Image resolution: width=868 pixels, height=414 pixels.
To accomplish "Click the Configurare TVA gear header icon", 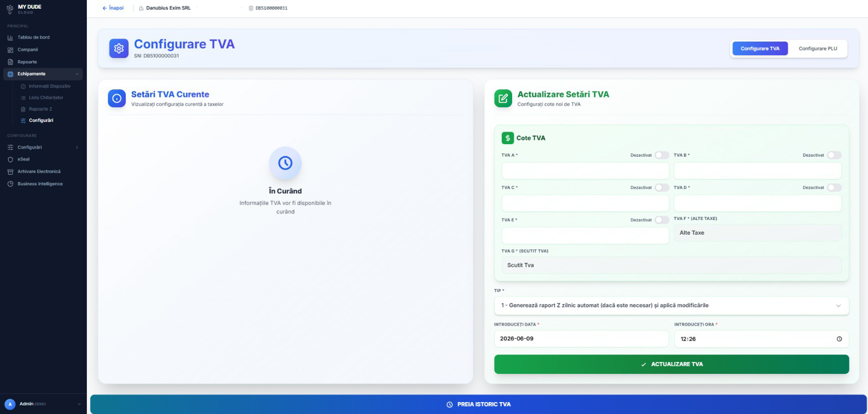I will pyautogui.click(x=119, y=48).
